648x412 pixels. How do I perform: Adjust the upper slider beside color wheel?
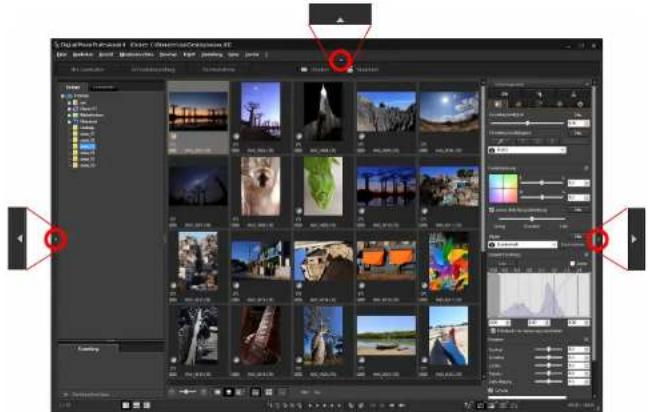coord(542,182)
